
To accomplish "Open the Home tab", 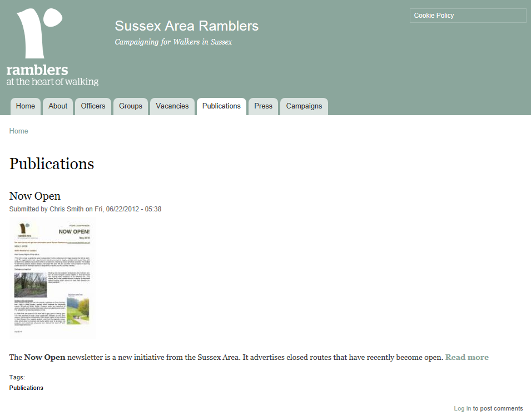I will [x=26, y=106].
